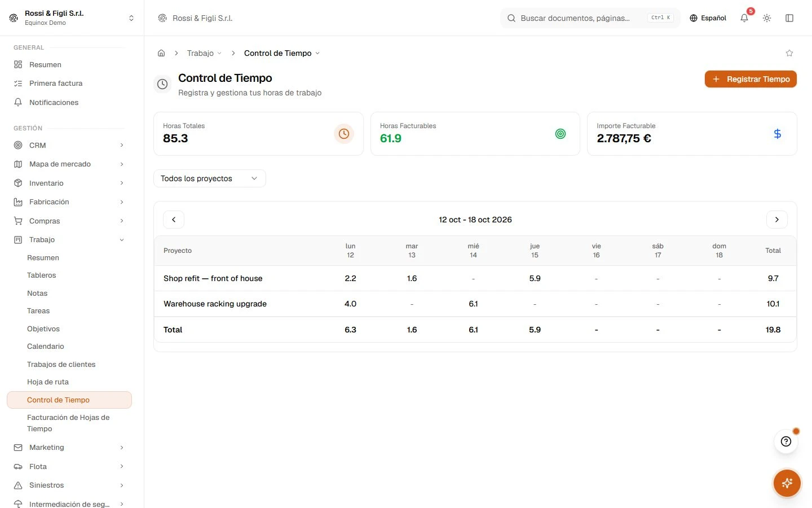Open Primera factura in sidebar
The height and width of the screenshot is (508, 812).
(x=69, y=84)
